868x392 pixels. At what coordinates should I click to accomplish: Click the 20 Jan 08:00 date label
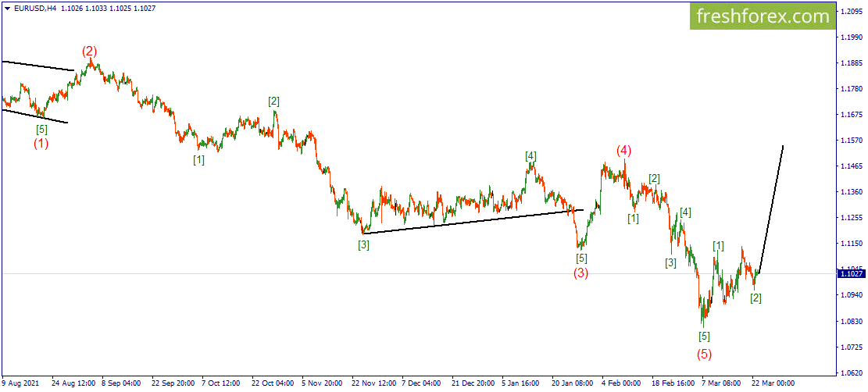[573, 383]
